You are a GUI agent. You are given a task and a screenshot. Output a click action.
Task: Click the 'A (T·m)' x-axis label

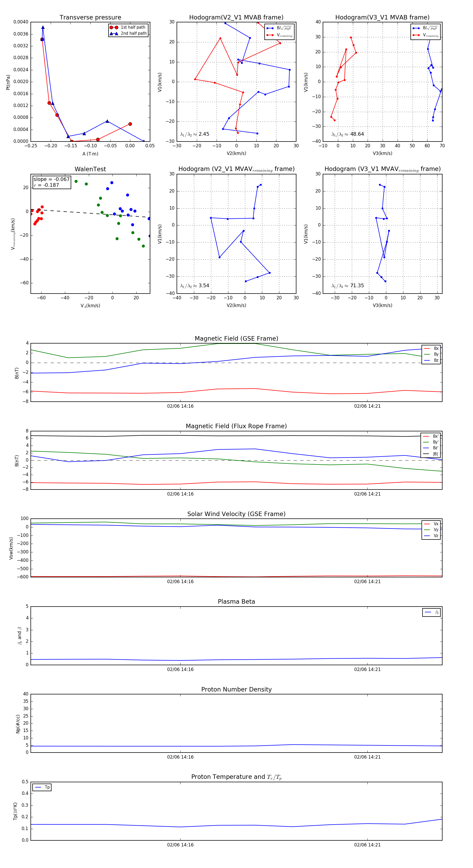90,154
